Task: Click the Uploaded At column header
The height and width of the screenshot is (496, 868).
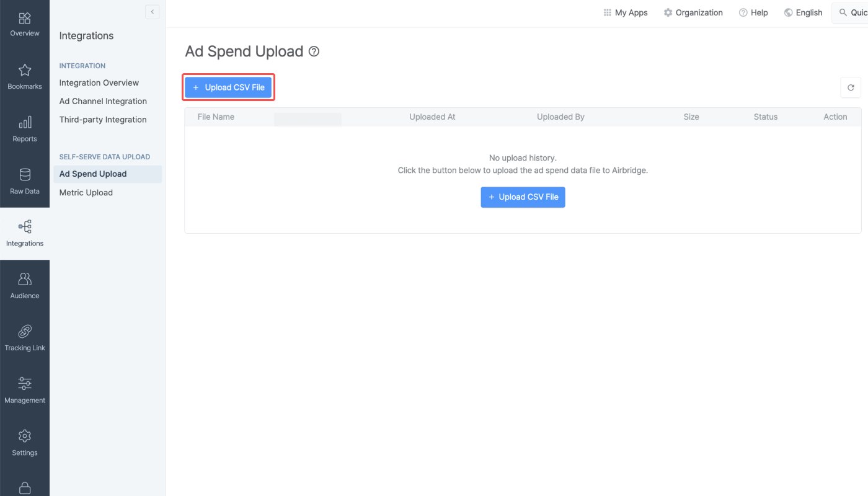Action: tap(432, 117)
